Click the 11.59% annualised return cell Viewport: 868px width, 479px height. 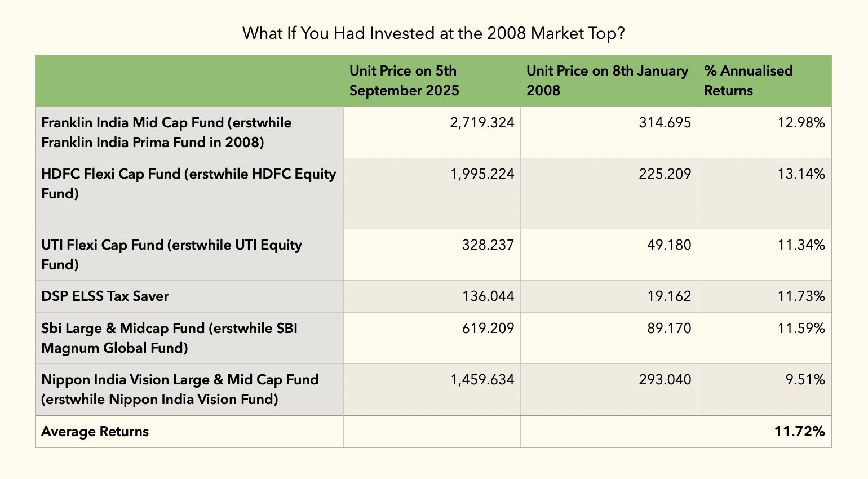pos(801,329)
